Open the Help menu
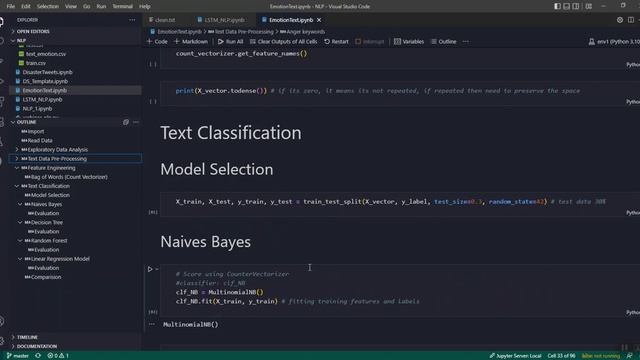The width and height of the screenshot is (640, 360). 145,6
